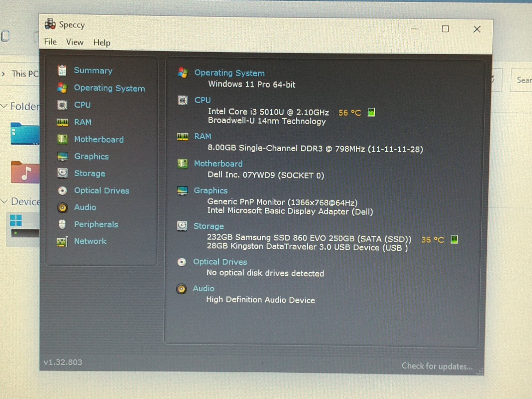The width and height of the screenshot is (532, 399).
Task: Click the Graphics heading in summary
Action: (211, 191)
